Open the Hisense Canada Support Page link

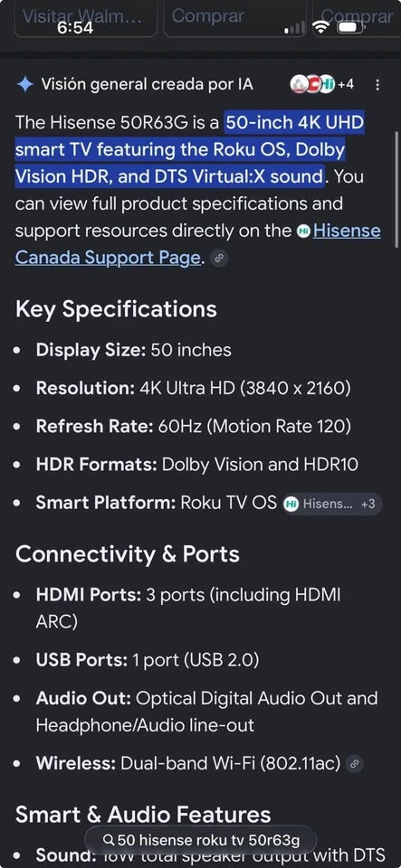tap(199, 244)
